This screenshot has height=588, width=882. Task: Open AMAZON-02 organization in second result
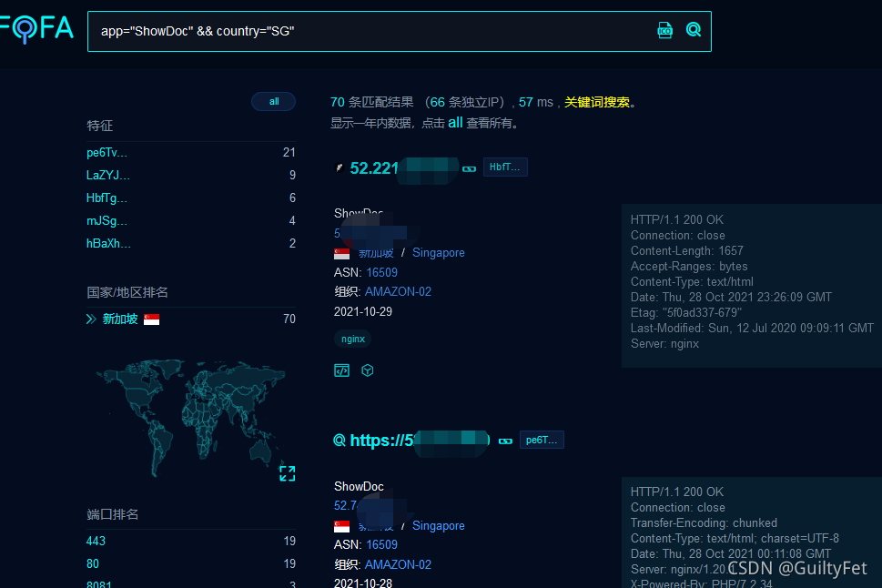point(399,564)
